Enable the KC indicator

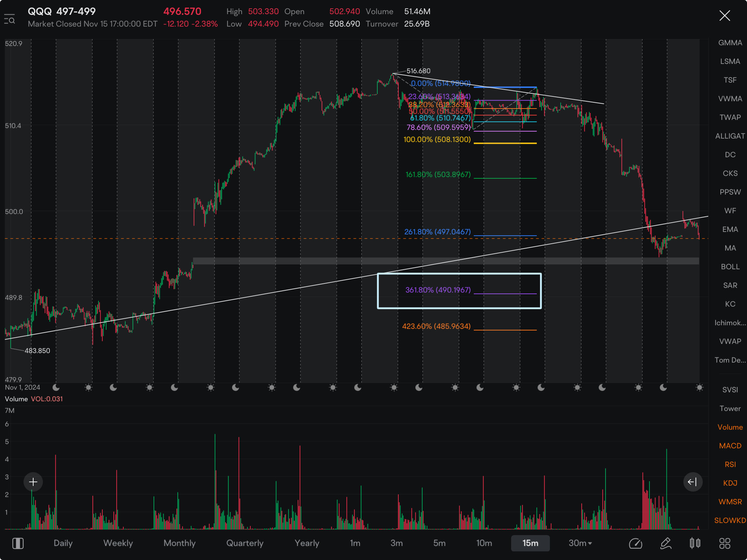point(730,304)
